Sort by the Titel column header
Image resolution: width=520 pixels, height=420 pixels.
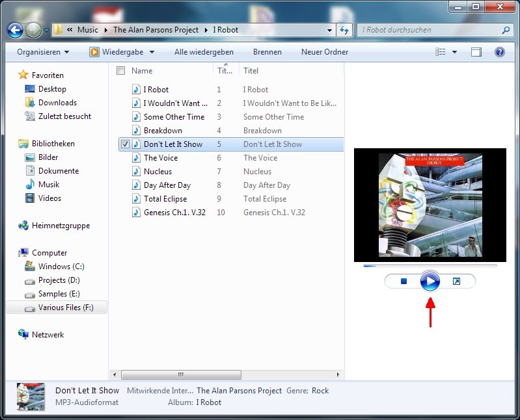[251, 71]
